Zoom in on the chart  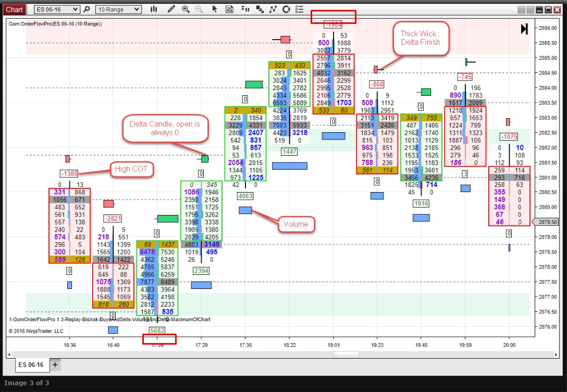[x=186, y=9]
